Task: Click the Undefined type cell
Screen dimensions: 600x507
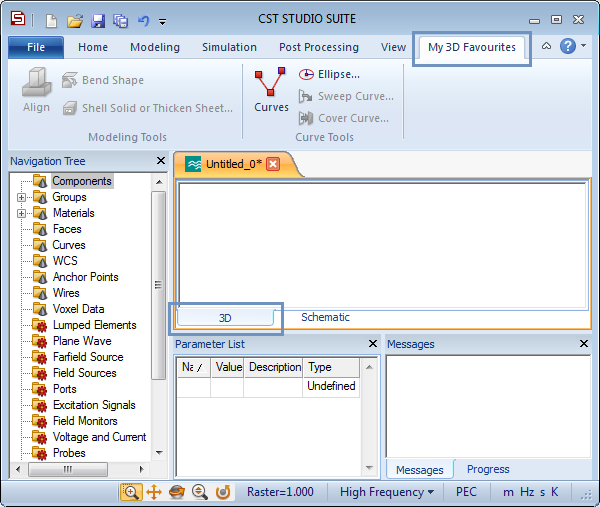Action: (331, 386)
